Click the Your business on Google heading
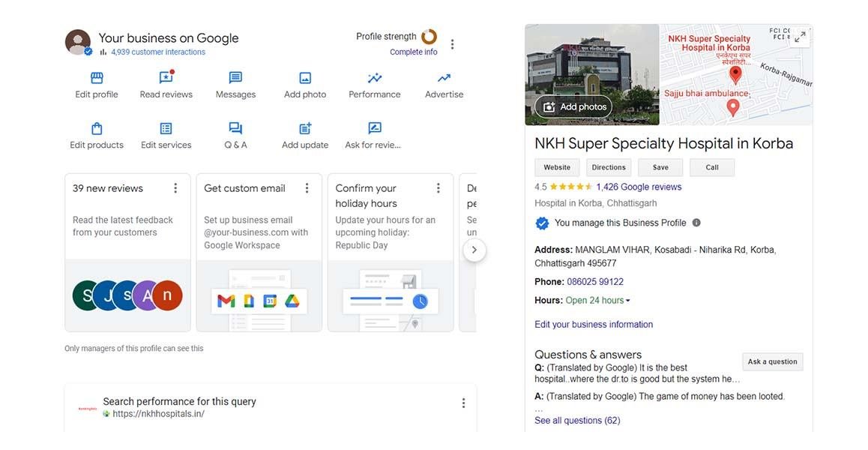This screenshot has width=868, height=450. 169,37
